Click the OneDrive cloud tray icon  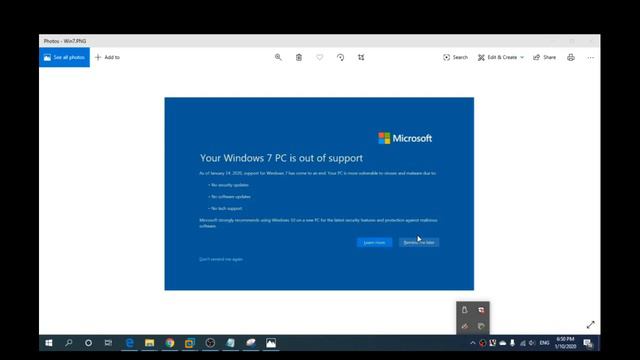coord(503,343)
